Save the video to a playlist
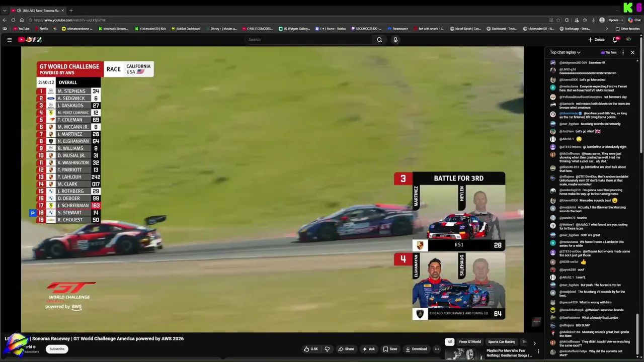Image resolution: width=644 pixels, height=362 pixels. [390, 349]
